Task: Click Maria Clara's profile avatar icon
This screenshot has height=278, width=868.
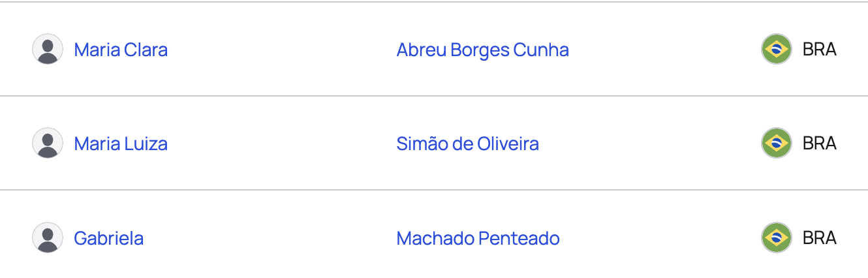Action: pos(48,49)
